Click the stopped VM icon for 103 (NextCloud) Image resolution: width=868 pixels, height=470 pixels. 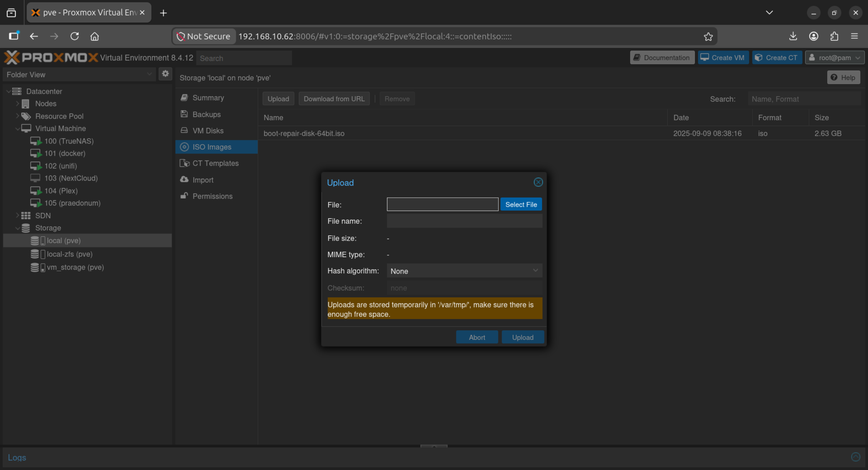click(x=35, y=178)
